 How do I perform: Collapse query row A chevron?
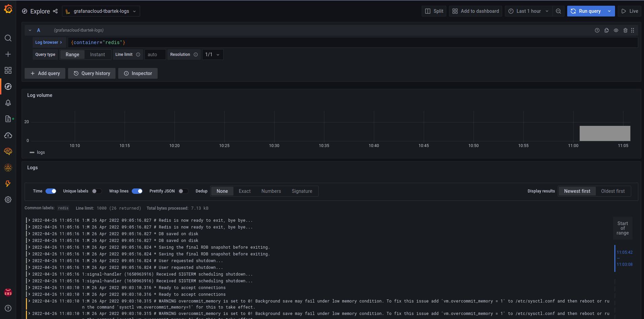(30, 30)
